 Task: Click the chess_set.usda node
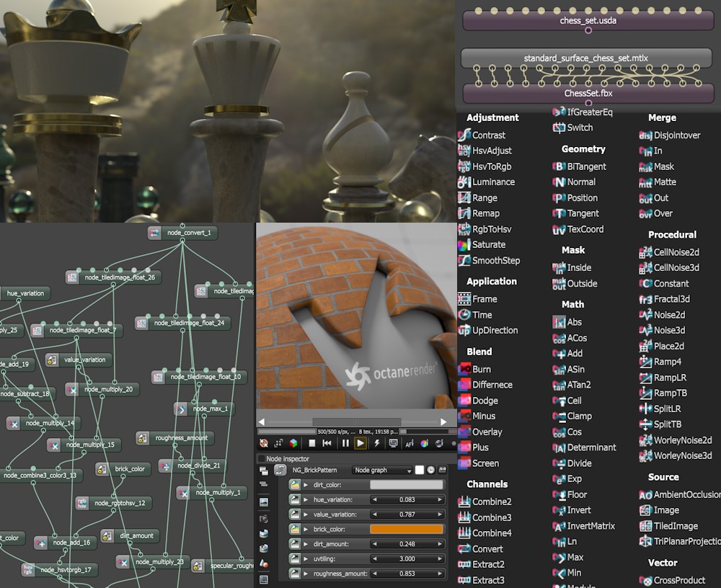[588, 21]
